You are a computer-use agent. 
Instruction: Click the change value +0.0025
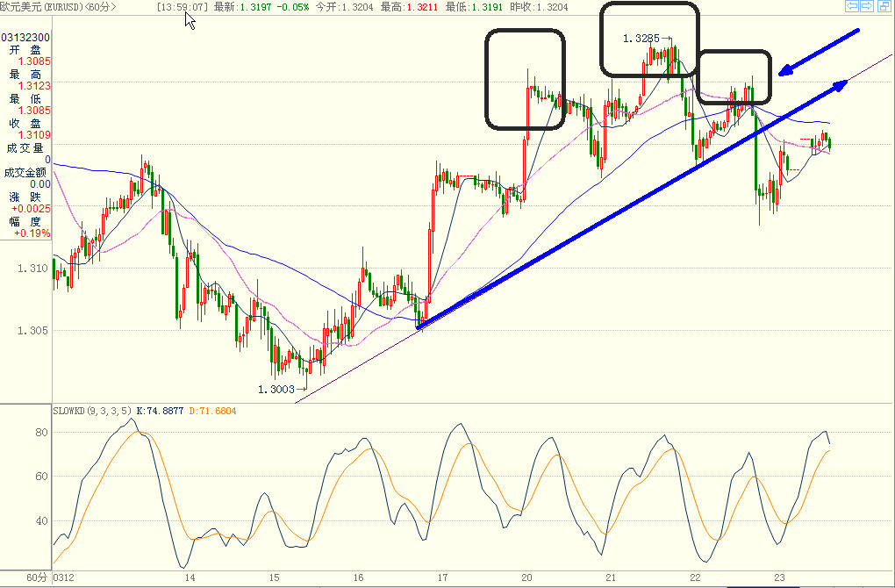pyautogui.click(x=31, y=208)
